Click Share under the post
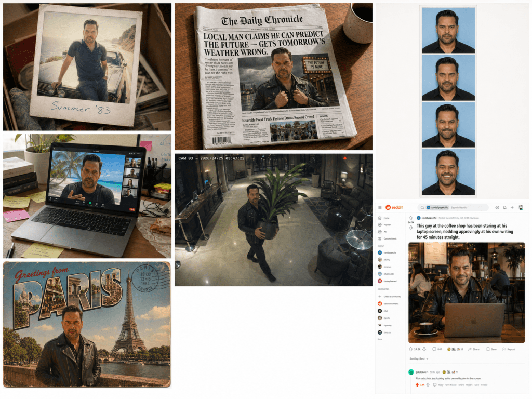Viewport: 532px width, 399px height. pyautogui.click(x=473, y=349)
